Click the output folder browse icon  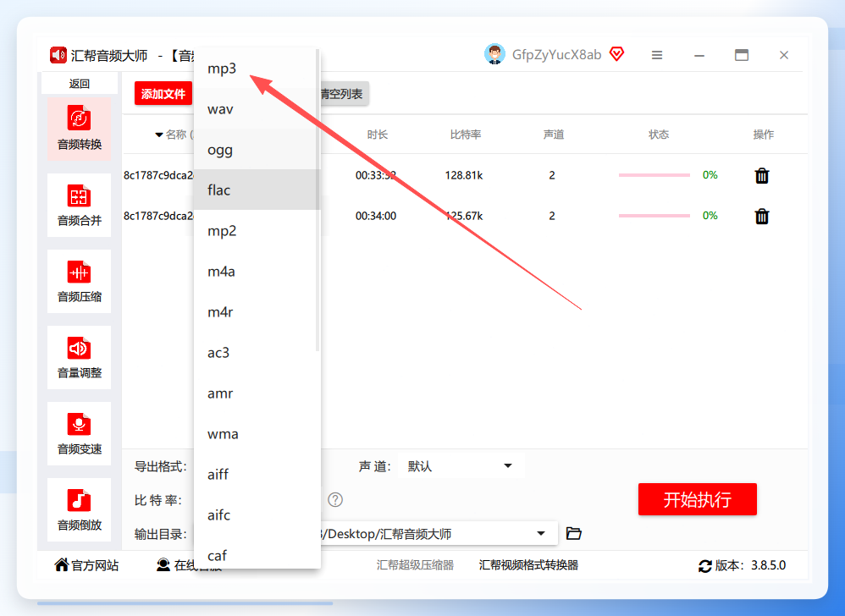[573, 534]
